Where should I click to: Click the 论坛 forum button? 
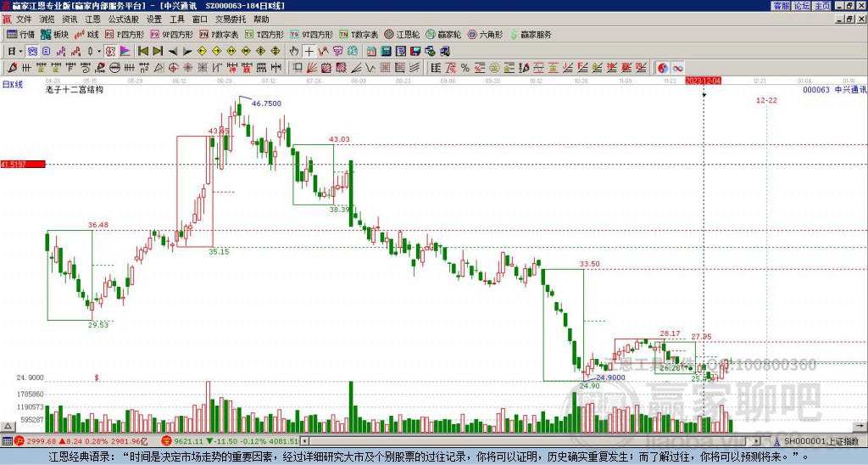click(802, 6)
